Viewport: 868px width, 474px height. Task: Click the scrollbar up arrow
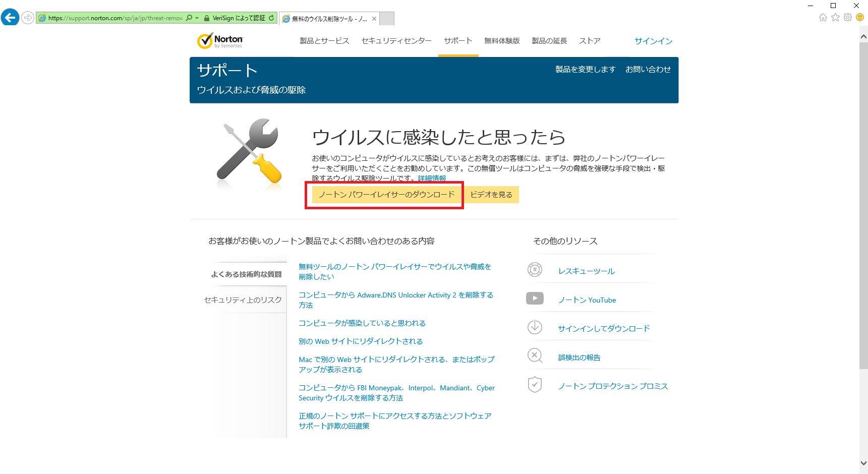coord(864,36)
